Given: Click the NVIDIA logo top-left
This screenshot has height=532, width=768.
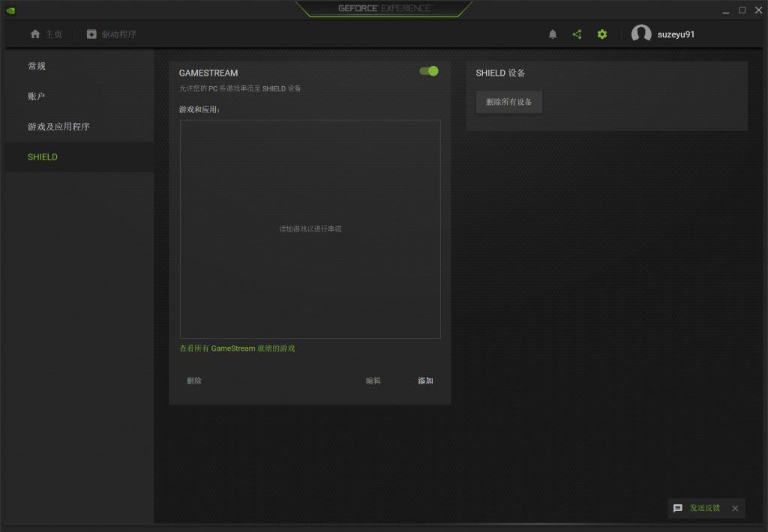Looking at the screenshot, I should tap(10, 10).
